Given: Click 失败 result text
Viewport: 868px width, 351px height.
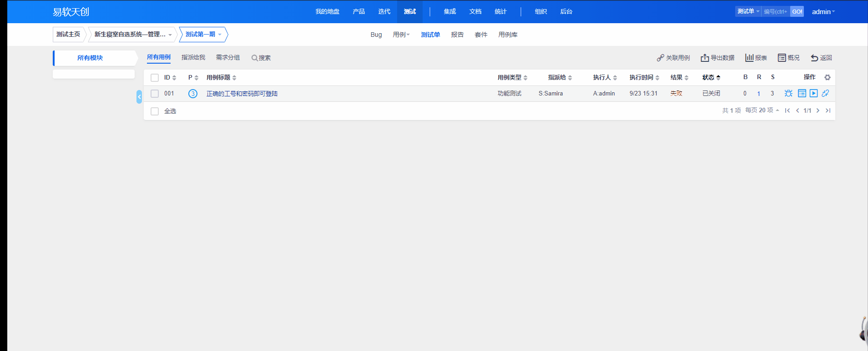Looking at the screenshot, I should click(x=676, y=93).
